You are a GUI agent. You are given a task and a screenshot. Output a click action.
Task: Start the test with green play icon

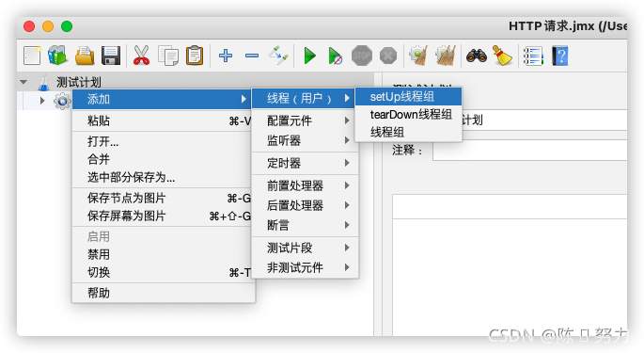[x=309, y=56]
